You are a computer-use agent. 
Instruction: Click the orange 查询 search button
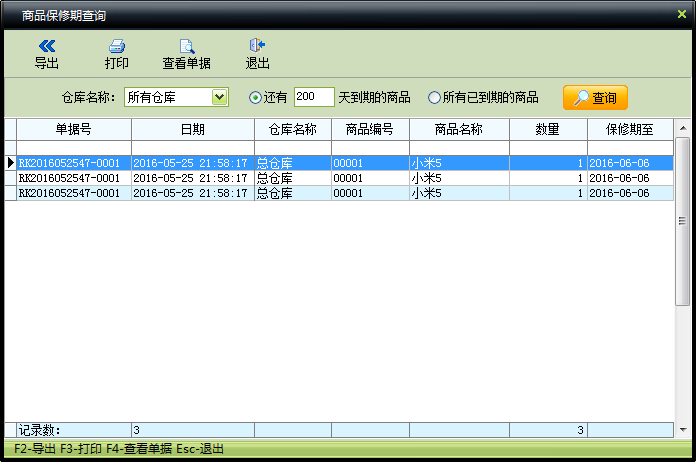click(595, 98)
